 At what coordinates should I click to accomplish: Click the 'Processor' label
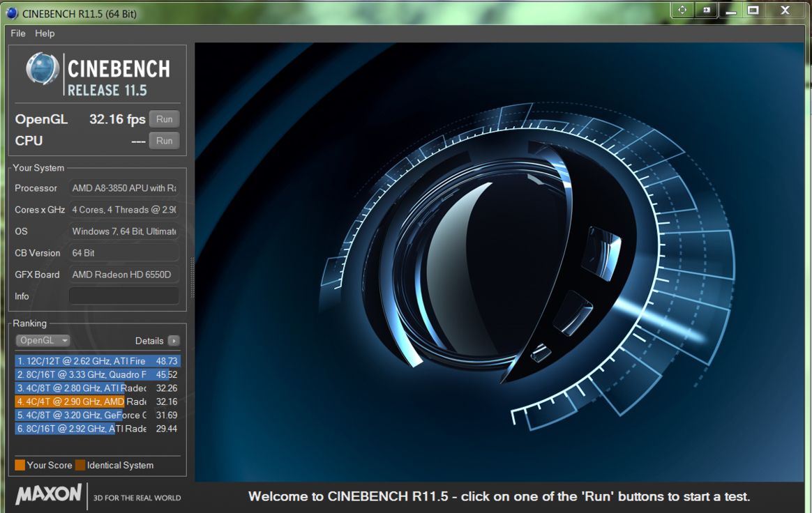click(36, 188)
